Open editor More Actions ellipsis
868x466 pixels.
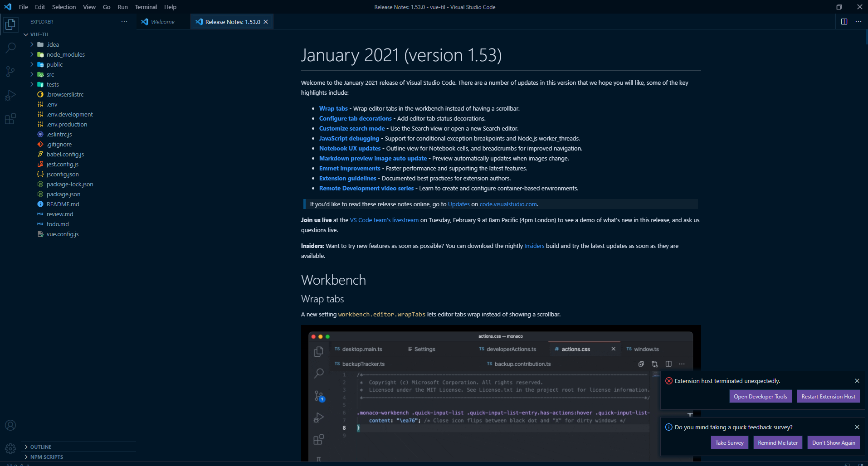858,22
